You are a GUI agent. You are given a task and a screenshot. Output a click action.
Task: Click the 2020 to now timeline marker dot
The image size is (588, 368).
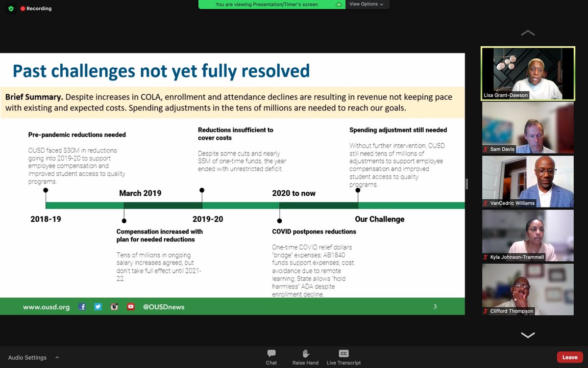tap(280, 221)
